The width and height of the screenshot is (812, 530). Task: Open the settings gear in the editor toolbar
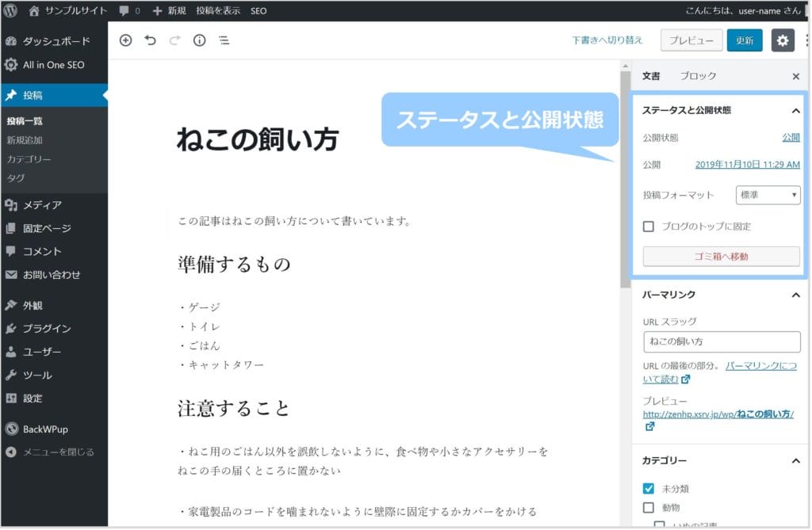783,40
